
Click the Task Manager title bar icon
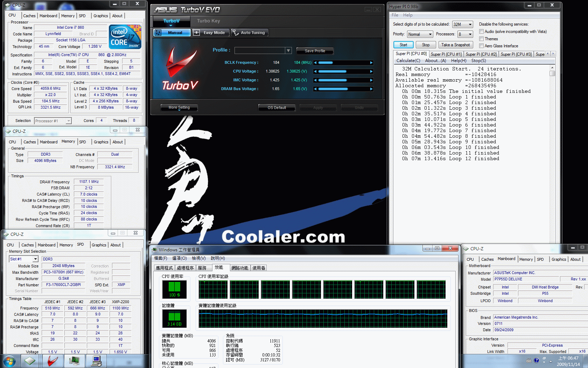tap(155, 250)
